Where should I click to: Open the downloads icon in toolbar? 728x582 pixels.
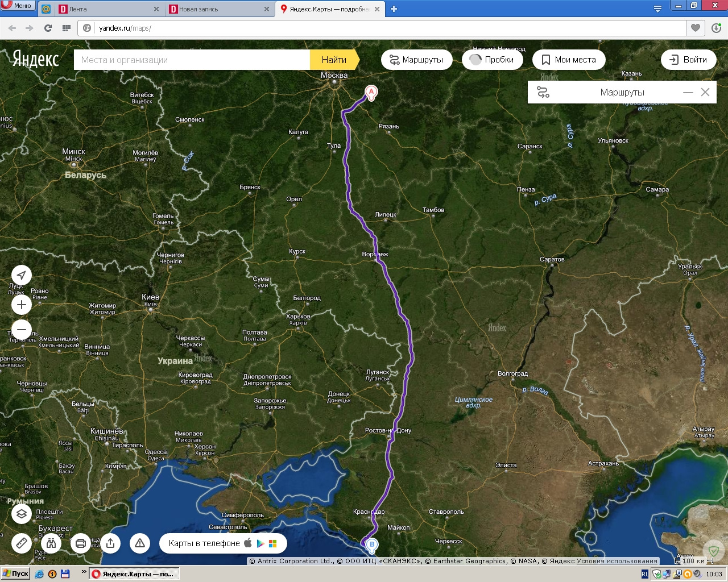click(x=716, y=28)
